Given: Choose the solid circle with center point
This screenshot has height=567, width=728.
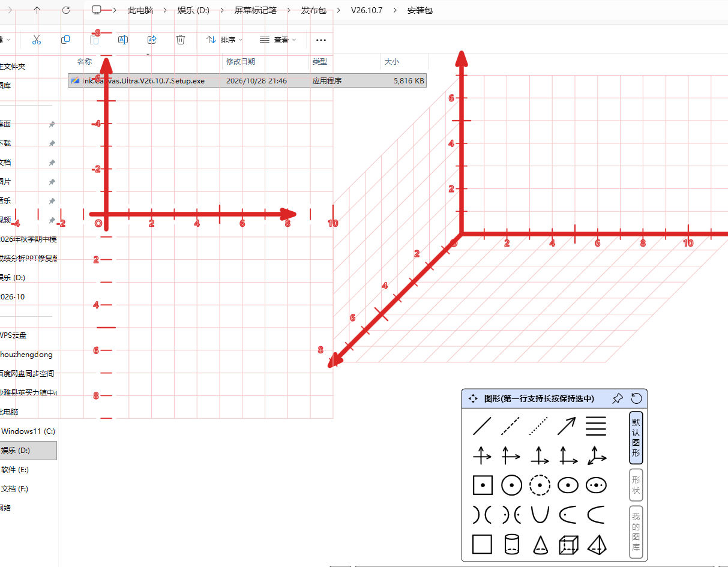Looking at the screenshot, I should click(511, 485).
